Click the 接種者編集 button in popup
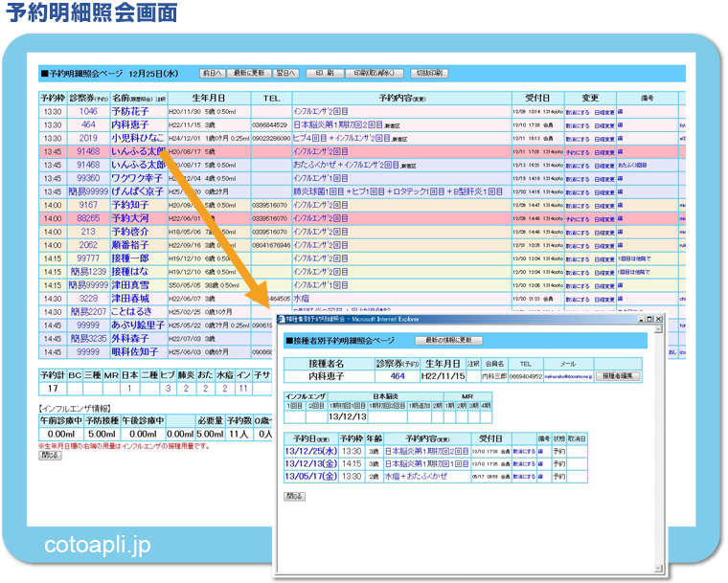This screenshot has width=728, height=583. tap(618, 376)
